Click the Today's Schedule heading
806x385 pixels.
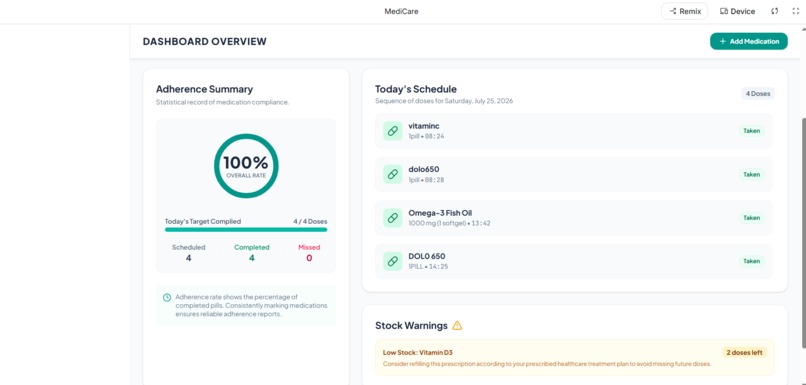tap(416, 89)
